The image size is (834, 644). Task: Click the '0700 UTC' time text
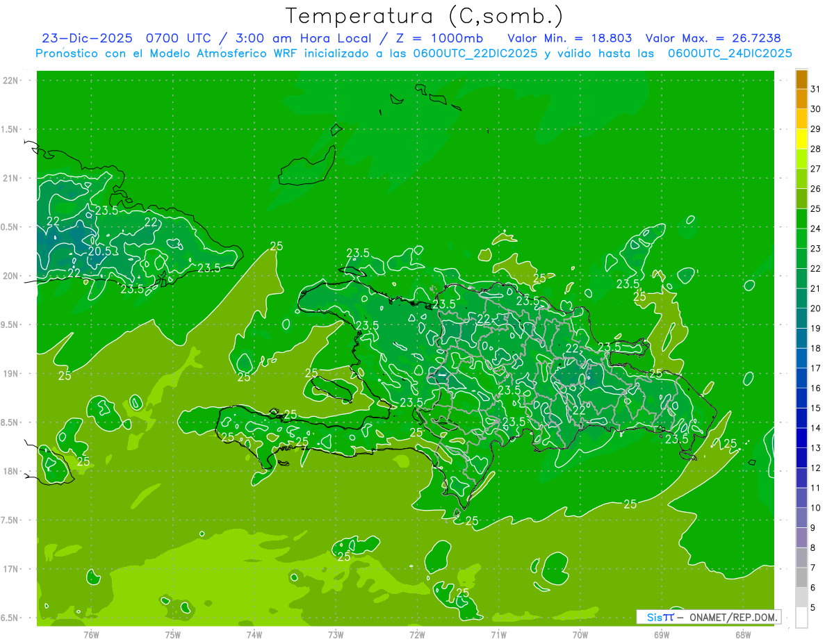(179, 38)
